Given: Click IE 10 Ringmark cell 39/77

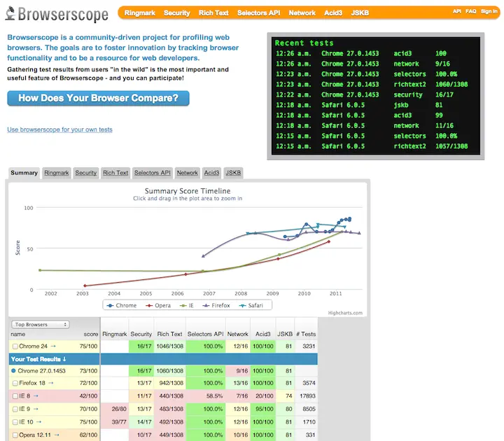Looking at the screenshot, I should click(115, 421).
